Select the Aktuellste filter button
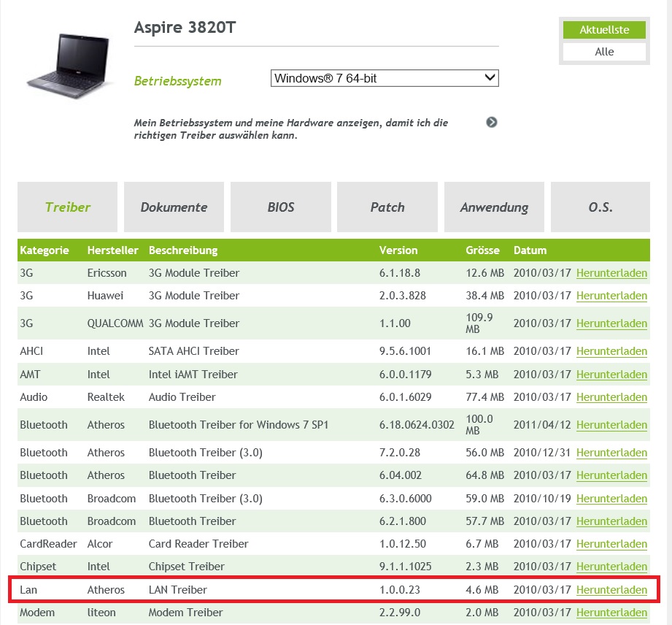Image resolution: width=672 pixels, height=625 pixels. pyautogui.click(x=604, y=30)
